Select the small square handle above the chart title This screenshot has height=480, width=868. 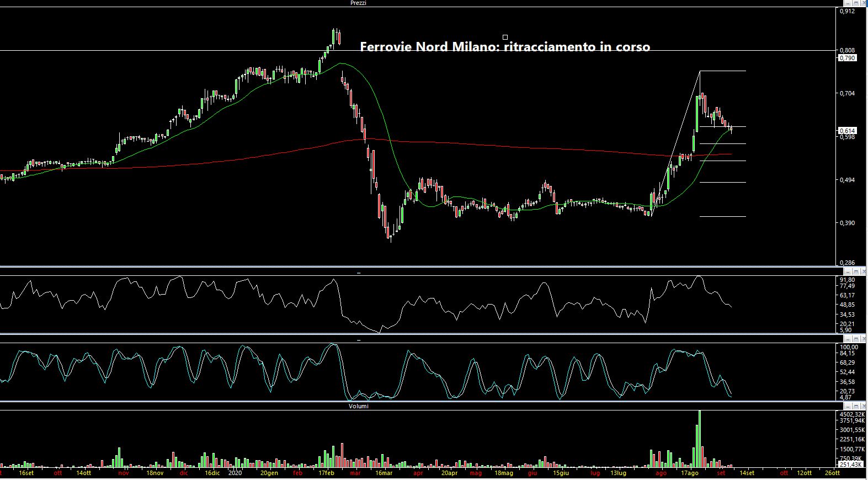pyautogui.click(x=505, y=38)
